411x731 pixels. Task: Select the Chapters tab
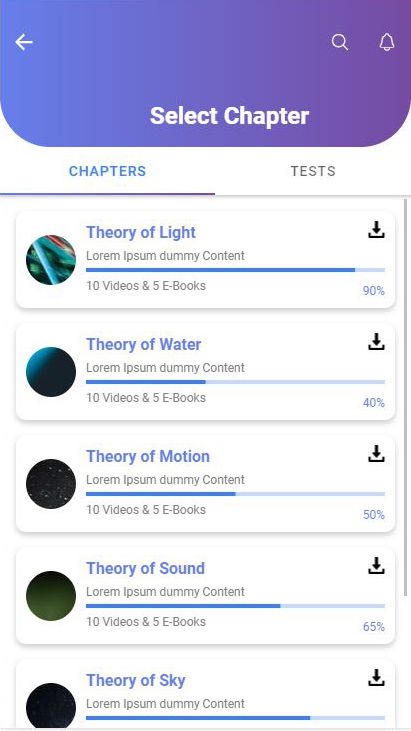click(107, 171)
